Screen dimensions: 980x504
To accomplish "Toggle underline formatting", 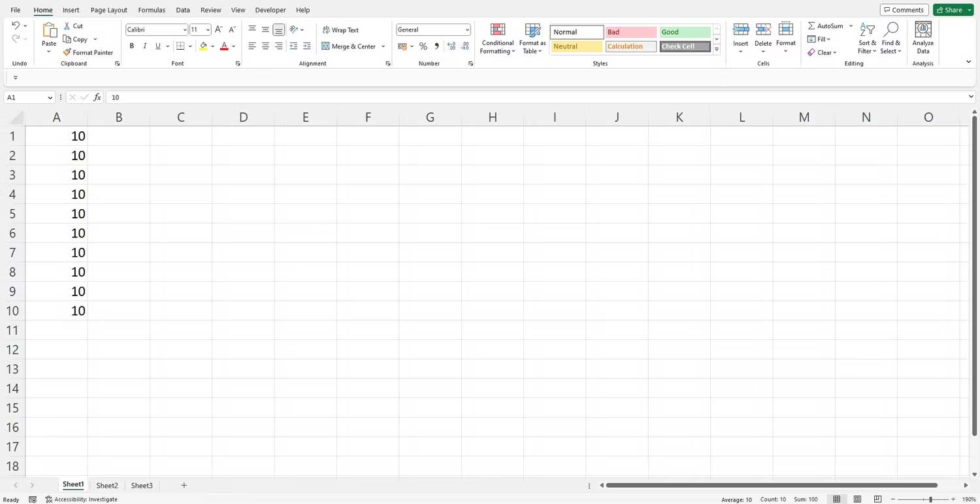I will [x=157, y=46].
